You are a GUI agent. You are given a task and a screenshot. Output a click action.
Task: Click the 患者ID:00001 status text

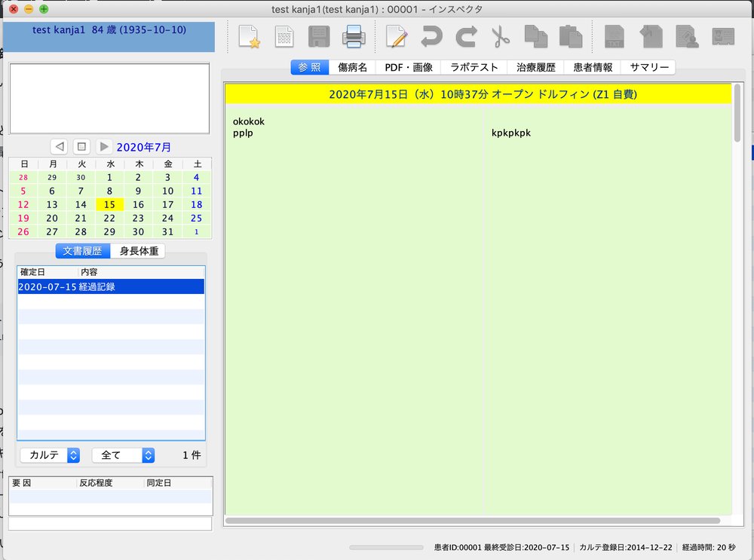(x=458, y=547)
